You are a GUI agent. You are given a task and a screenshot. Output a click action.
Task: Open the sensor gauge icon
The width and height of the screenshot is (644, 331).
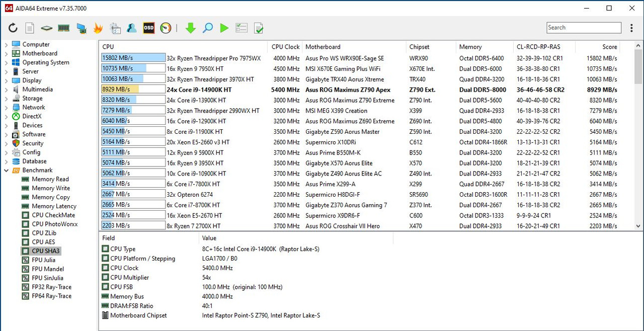[166, 28]
